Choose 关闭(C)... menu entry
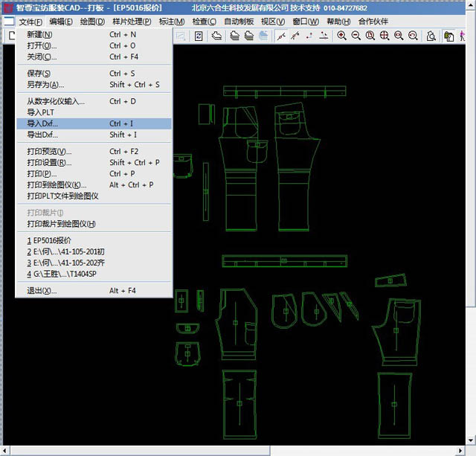The image size is (476, 456). click(x=94, y=57)
